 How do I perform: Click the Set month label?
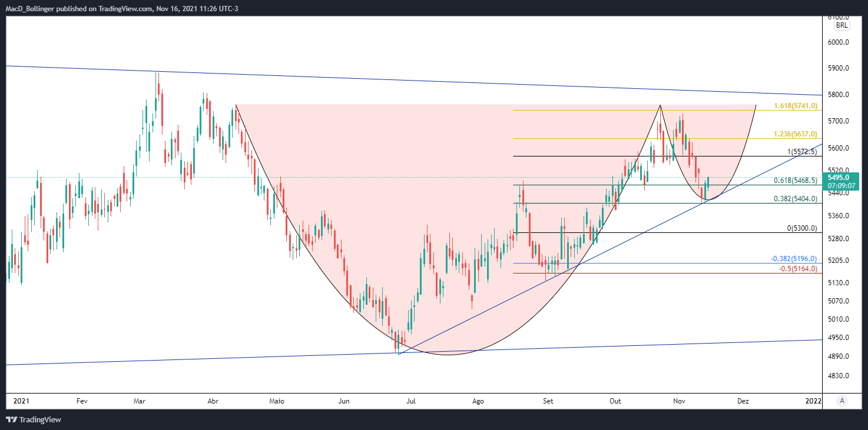(548, 401)
